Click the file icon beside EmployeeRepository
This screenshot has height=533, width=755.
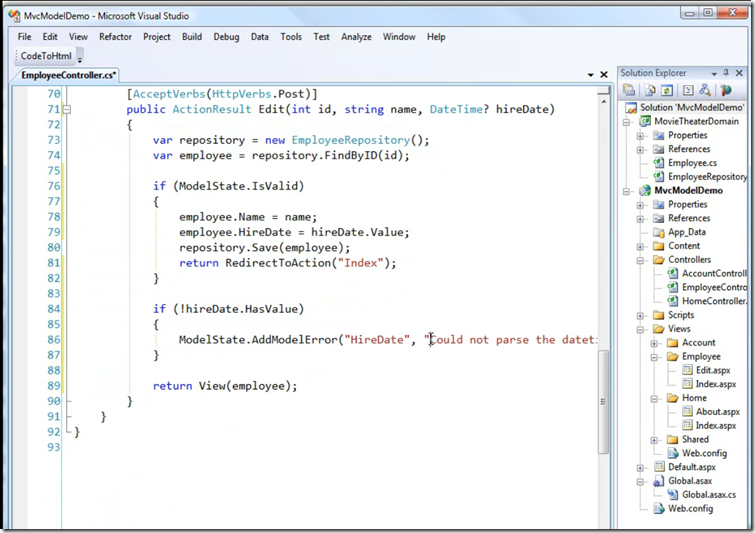(659, 177)
